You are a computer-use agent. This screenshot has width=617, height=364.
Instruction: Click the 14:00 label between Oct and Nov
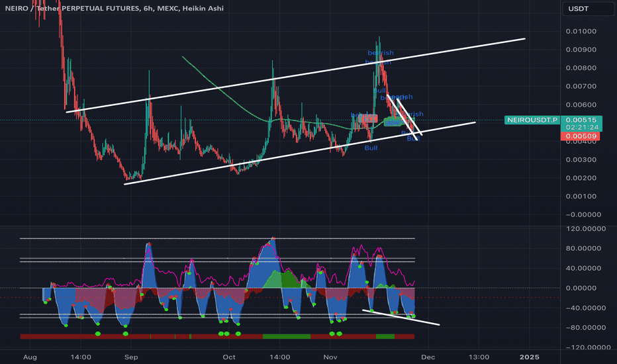coord(280,357)
